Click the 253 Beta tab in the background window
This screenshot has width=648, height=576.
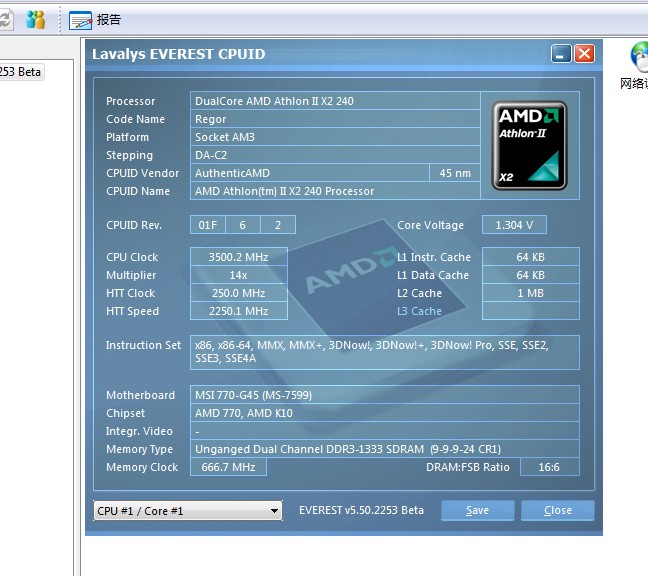21,72
